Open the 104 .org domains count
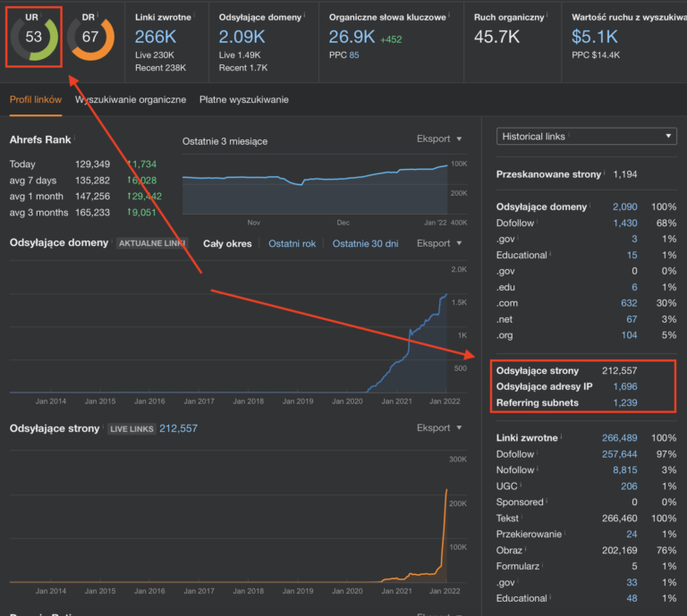 pos(629,335)
